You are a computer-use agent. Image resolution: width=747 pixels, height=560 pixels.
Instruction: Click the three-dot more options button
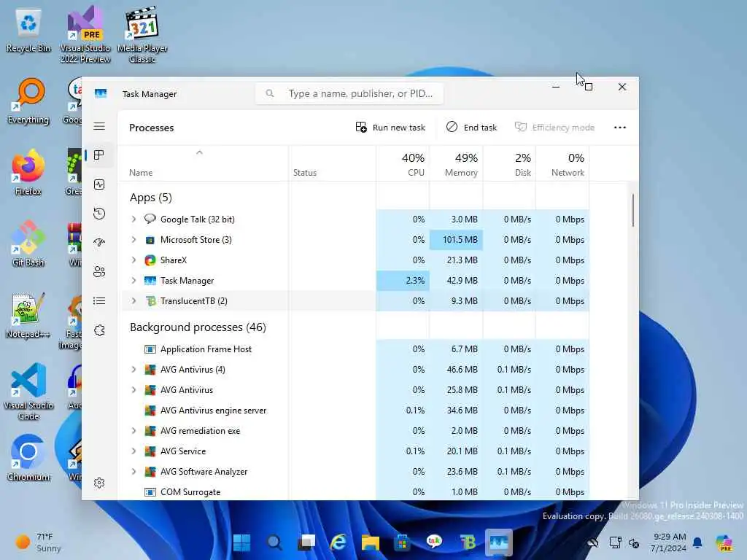pyautogui.click(x=620, y=128)
